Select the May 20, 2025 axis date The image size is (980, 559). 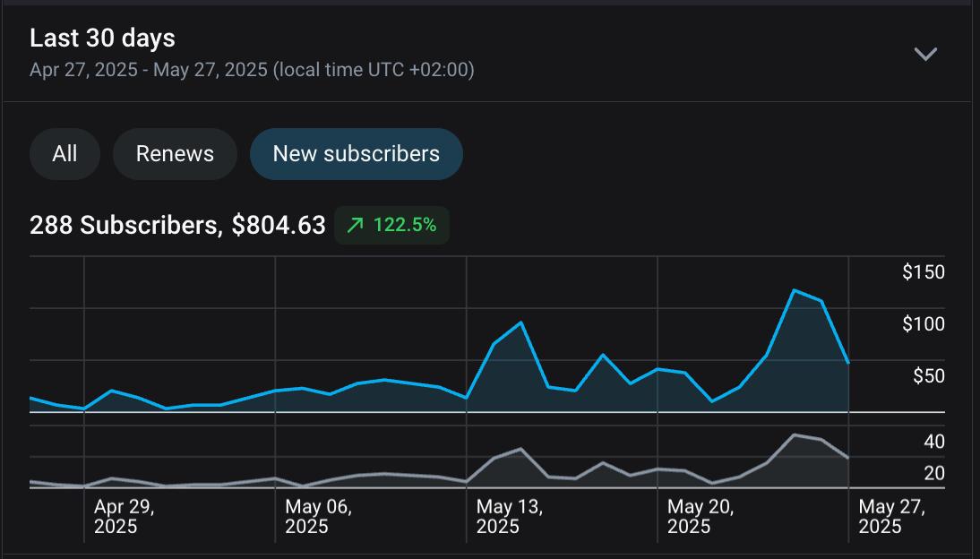pyautogui.click(x=701, y=517)
